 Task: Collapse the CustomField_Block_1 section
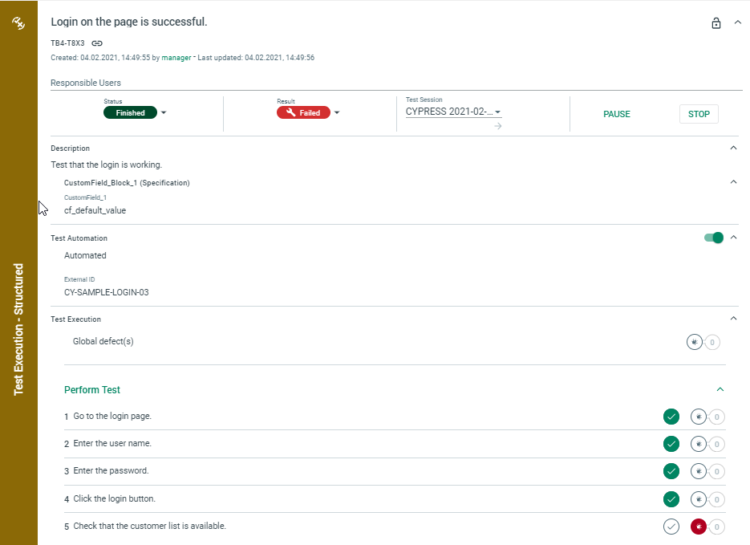[733, 182]
